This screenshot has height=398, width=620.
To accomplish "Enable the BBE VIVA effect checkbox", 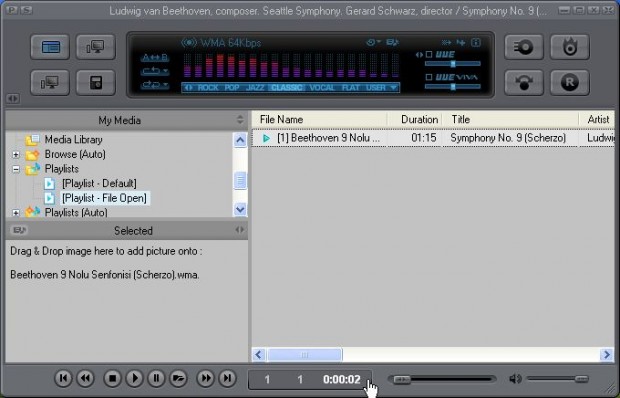I will coord(429,77).
